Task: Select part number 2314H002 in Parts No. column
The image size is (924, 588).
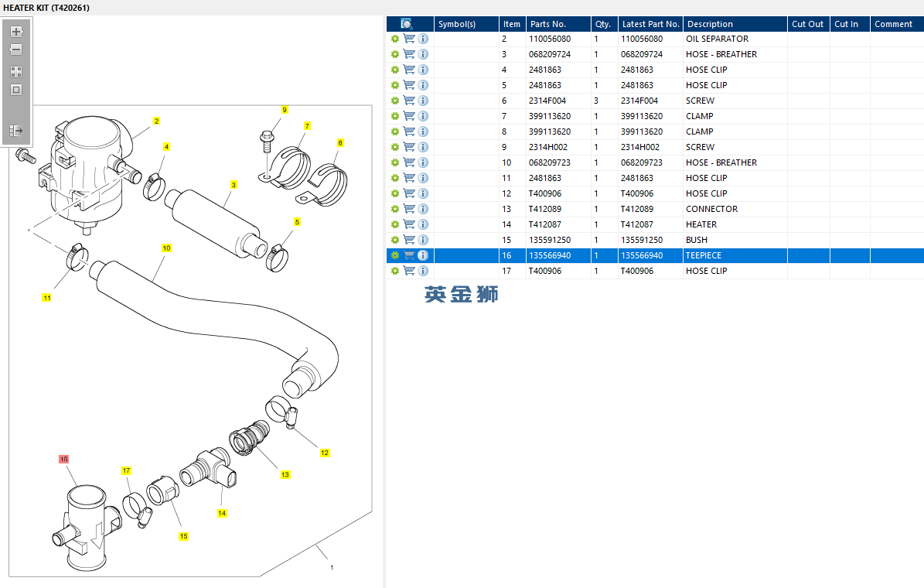Action: (x=558, y=147)
